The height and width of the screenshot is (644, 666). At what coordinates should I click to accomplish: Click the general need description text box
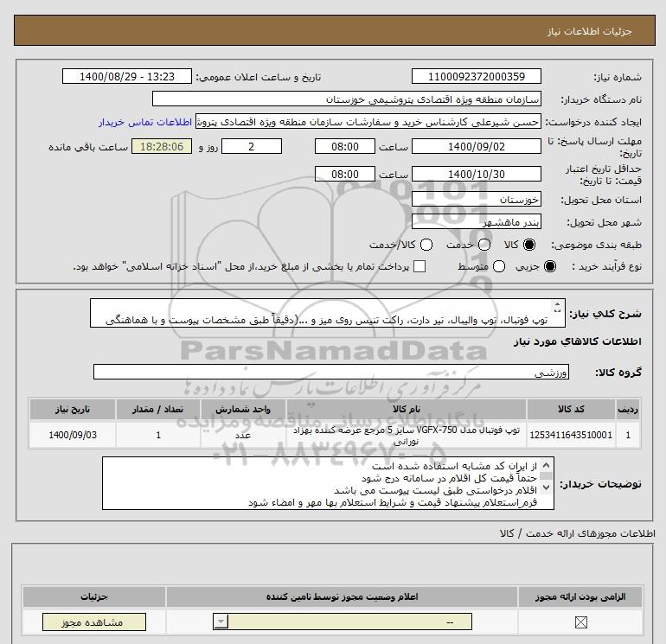(328, 313)
